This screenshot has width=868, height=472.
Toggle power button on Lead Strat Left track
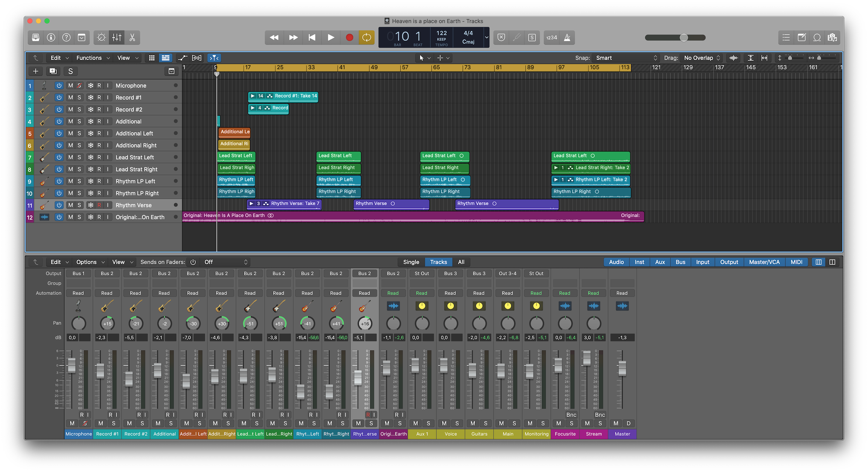coord(59,157)
